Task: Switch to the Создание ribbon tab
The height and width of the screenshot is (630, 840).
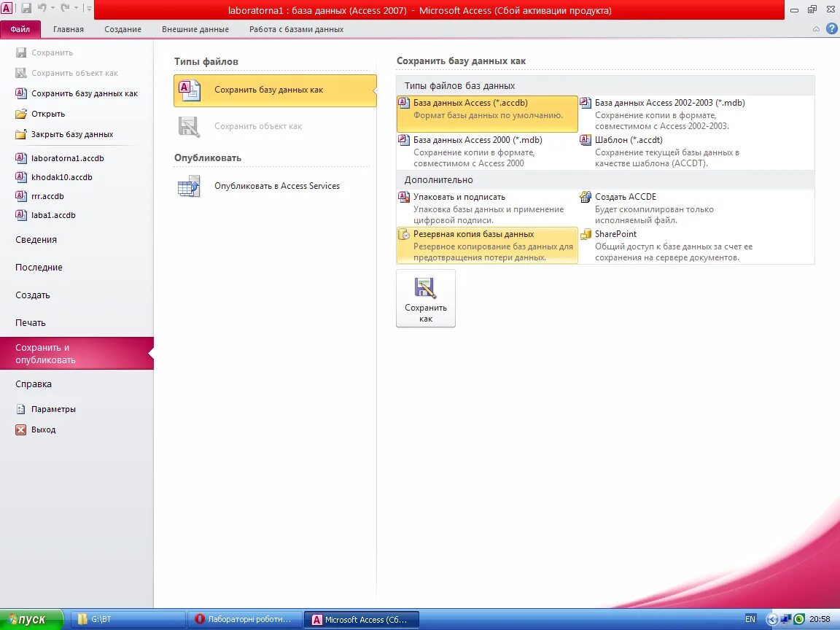Action: tap(122, 29)
